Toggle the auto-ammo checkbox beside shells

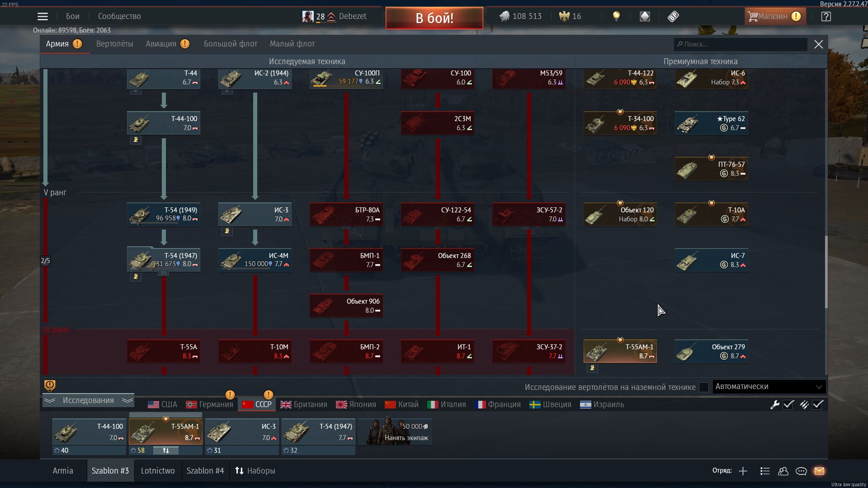(818, 404)
